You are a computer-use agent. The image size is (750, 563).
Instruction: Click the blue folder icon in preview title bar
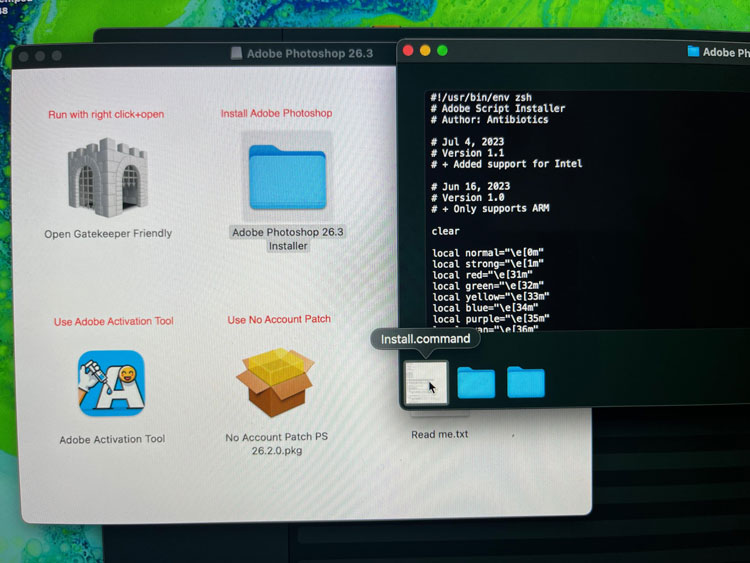[693, 51]
